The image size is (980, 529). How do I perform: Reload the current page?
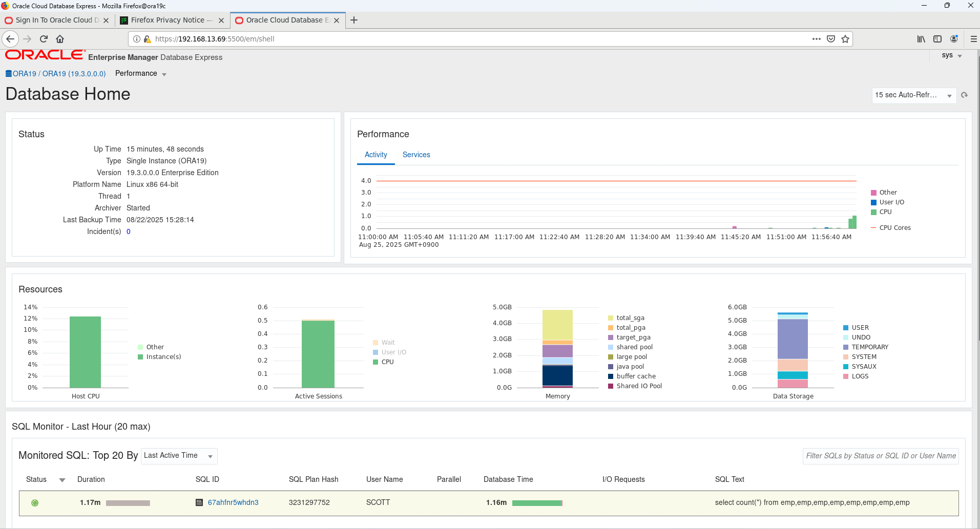coord(44,39)
